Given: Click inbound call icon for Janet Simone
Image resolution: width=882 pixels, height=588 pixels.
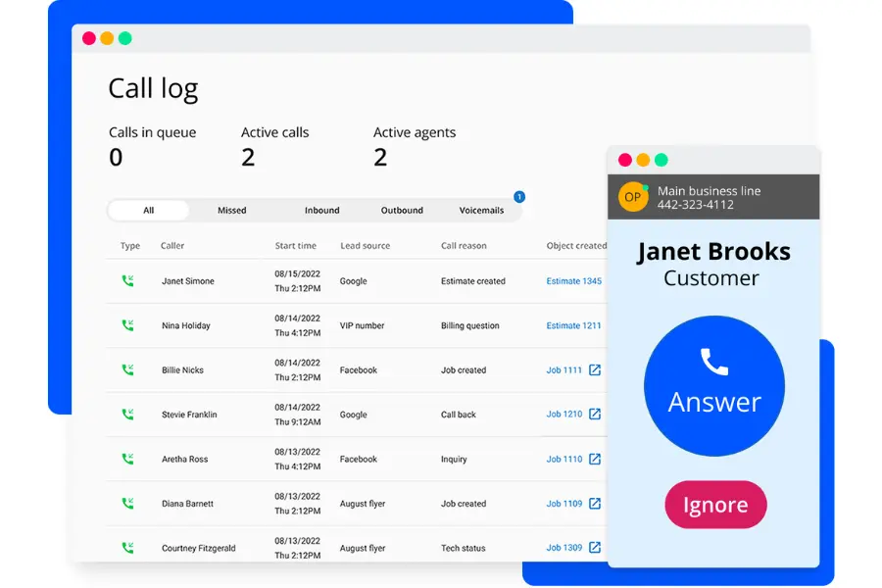Looking at the screenshot, I should coord(127,280).
